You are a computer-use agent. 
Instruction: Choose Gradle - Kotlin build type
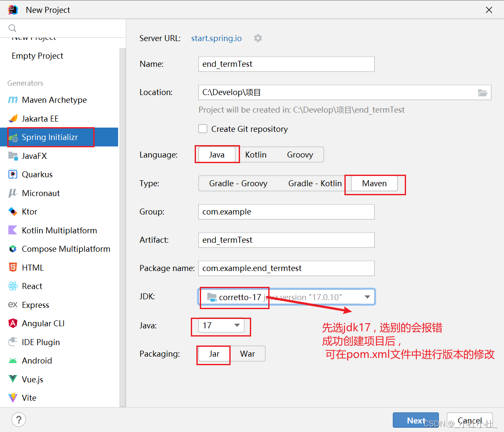click(x=315, y=183)
